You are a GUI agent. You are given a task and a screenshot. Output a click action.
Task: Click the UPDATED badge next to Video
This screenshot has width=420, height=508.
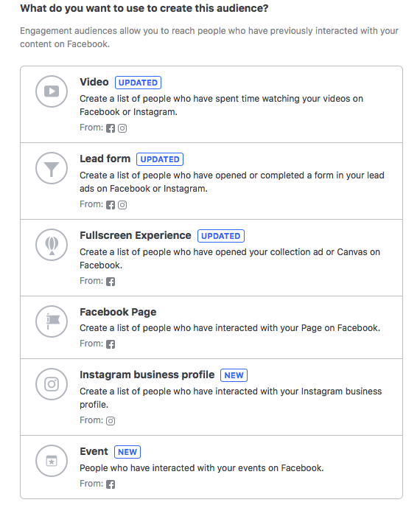click(x=138, y=83)
